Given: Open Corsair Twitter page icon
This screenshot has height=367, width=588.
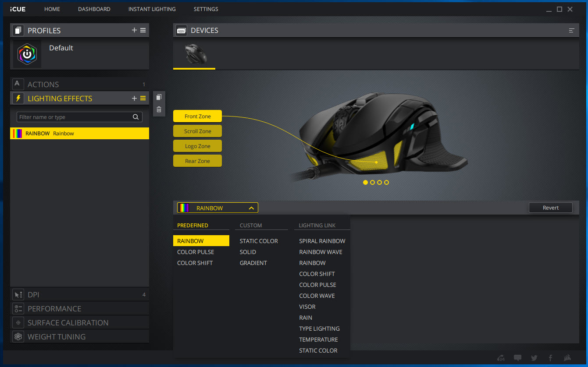Looking at the screenshot, I should pos(534,358).
